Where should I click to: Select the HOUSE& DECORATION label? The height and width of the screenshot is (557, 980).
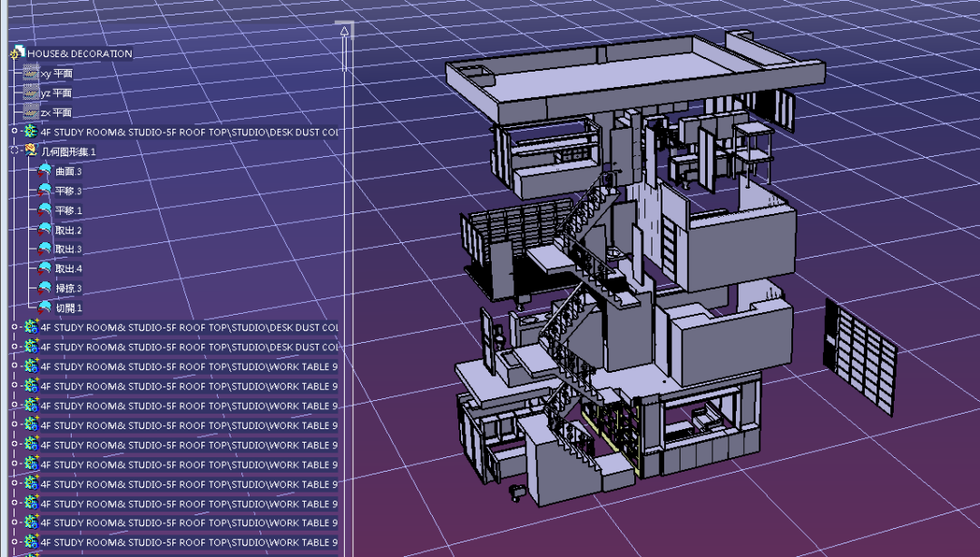(79, 54)
